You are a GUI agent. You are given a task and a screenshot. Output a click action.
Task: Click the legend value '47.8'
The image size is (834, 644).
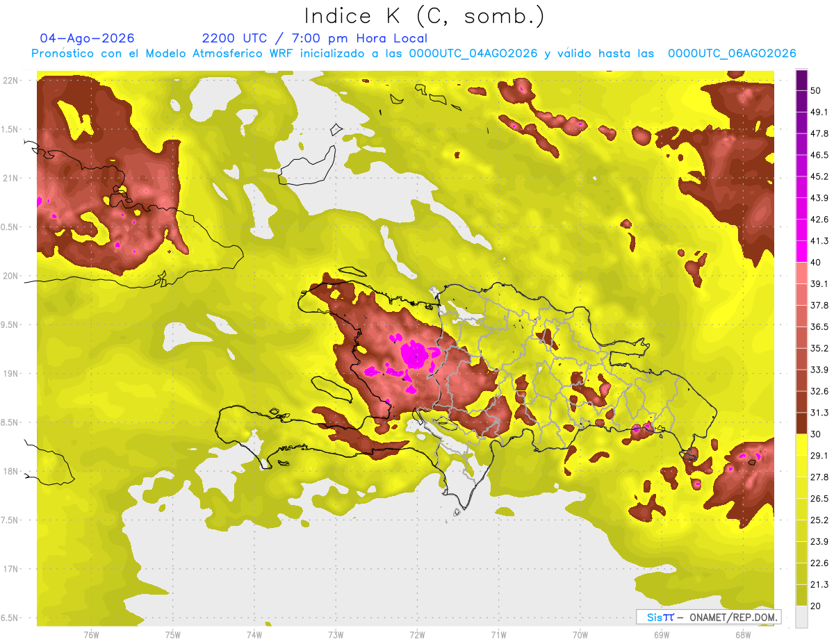point(819,133)
